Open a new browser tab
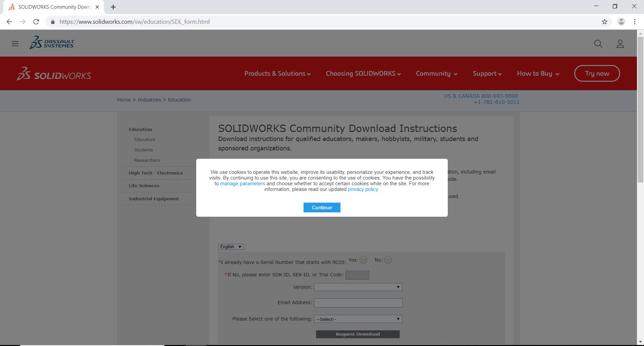644x346 pixels. pyautogui.click(x=113, y=7)
